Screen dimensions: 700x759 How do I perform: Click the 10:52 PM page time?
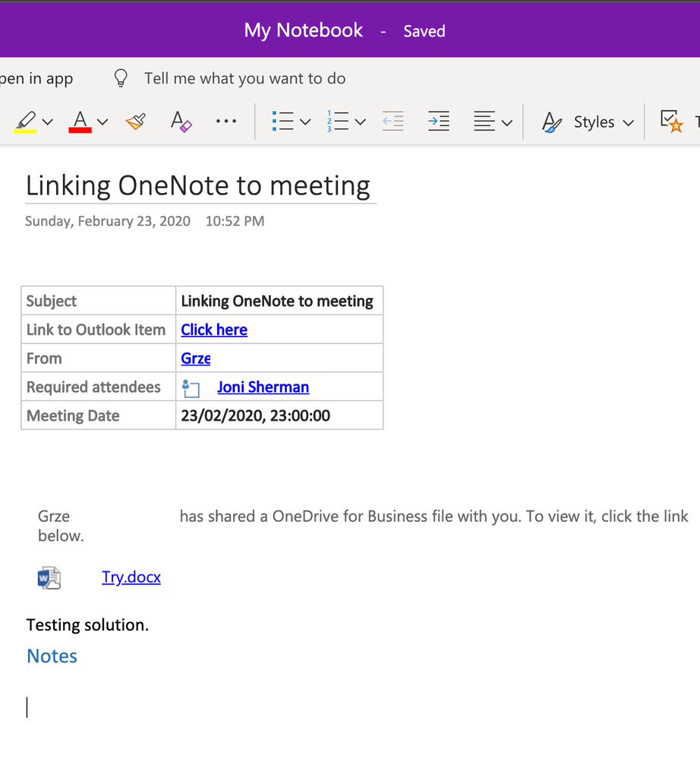coord(235,221)
